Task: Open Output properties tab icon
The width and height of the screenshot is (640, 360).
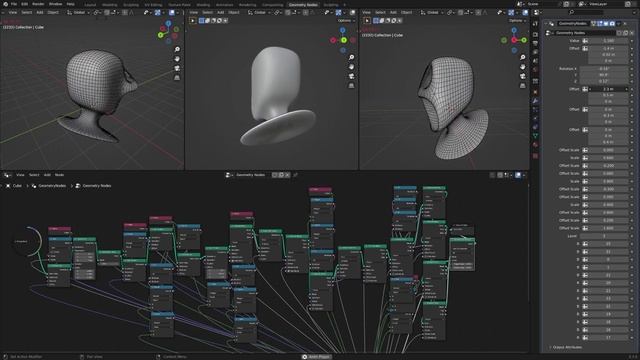Action: pos(536,43)
